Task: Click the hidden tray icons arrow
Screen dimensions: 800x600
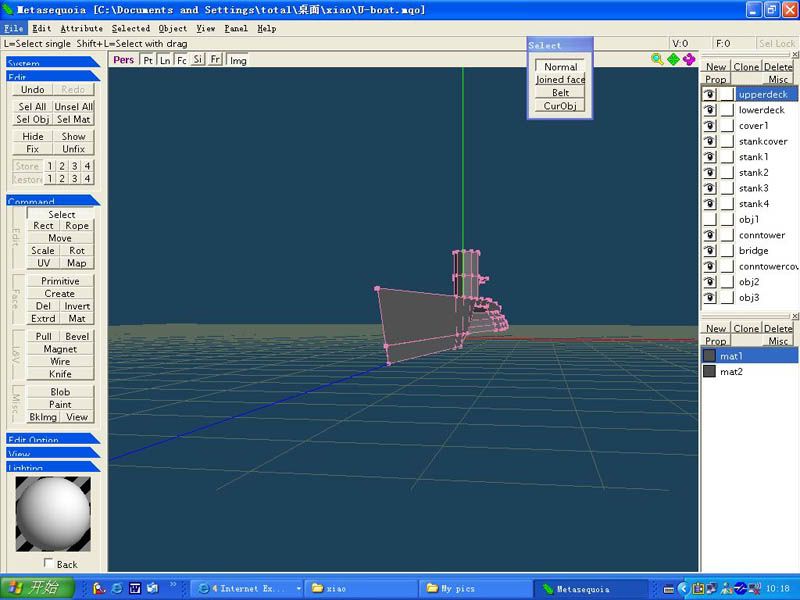Action: (x=683, y=588)
